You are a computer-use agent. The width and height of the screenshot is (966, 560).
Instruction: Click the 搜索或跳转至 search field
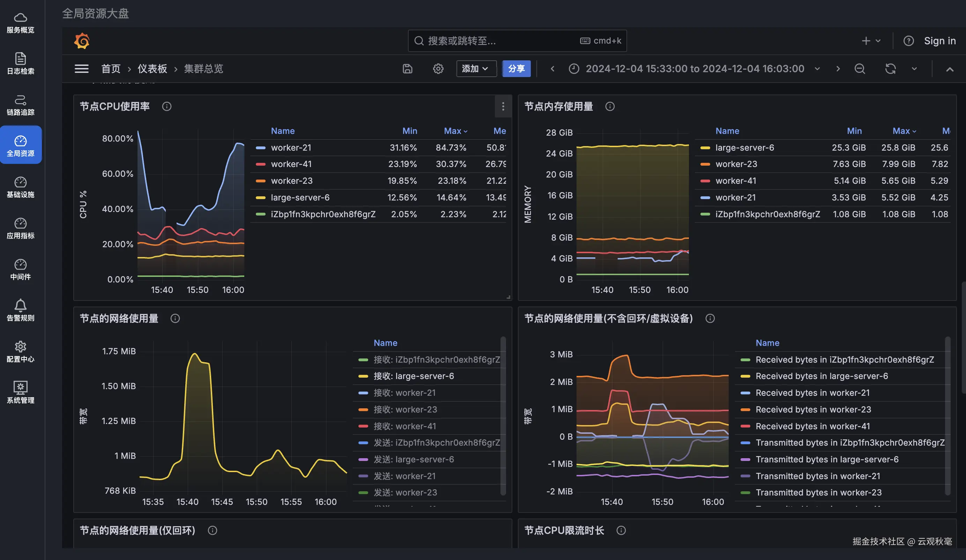pyautogui.click(x=498, y=41)
